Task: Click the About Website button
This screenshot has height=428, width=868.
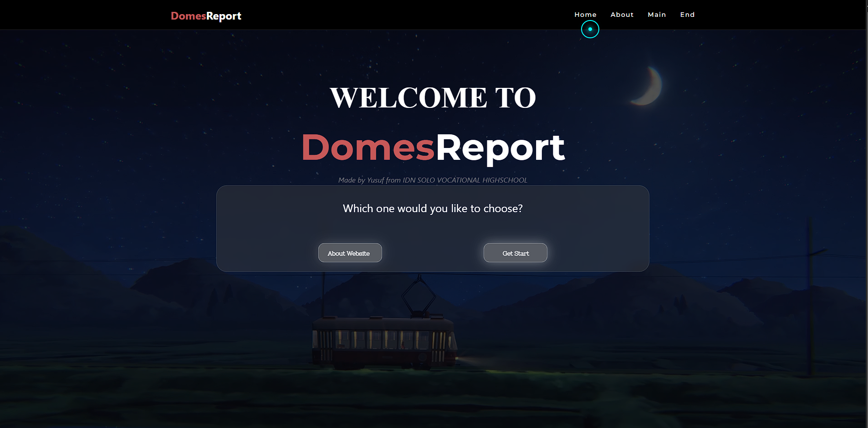Action: coord(350,253)
